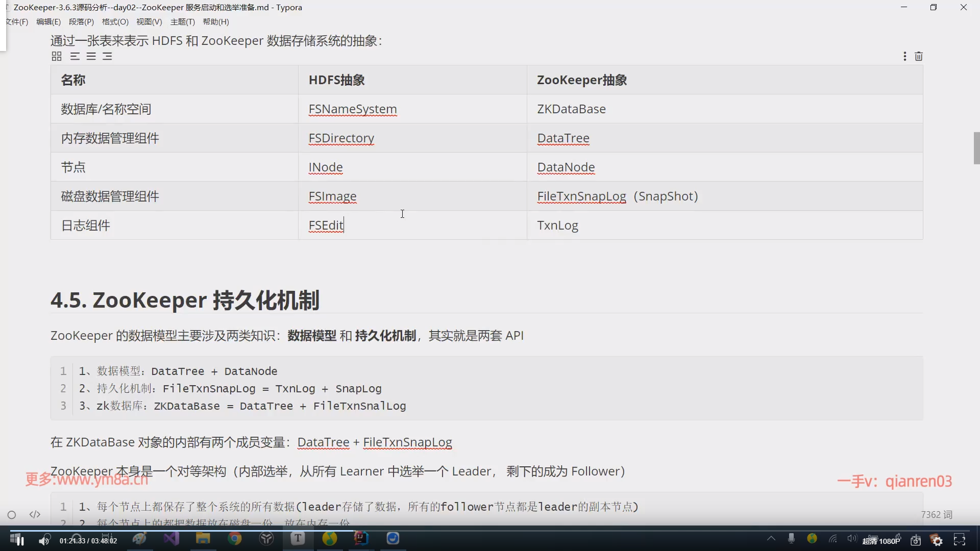Enter fullscreen video mode
Viewport: 980px width, 551px height.
click(x=960, y=540)
